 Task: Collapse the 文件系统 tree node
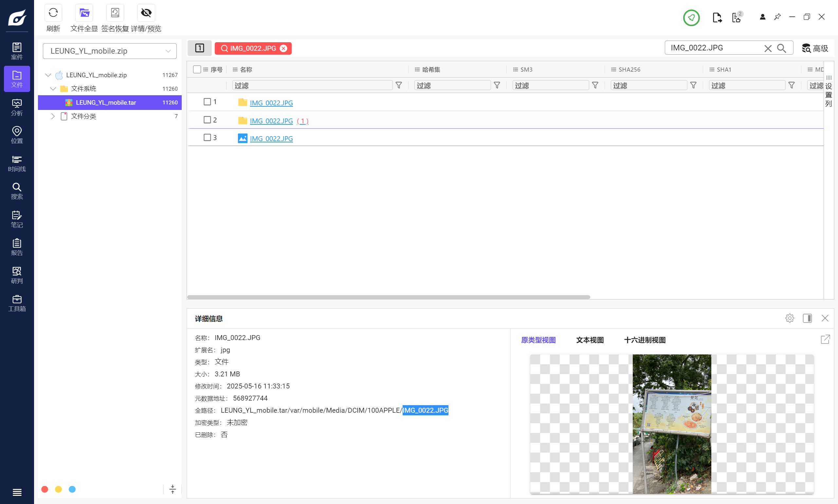pyautogui.click(x=53, y=89)
